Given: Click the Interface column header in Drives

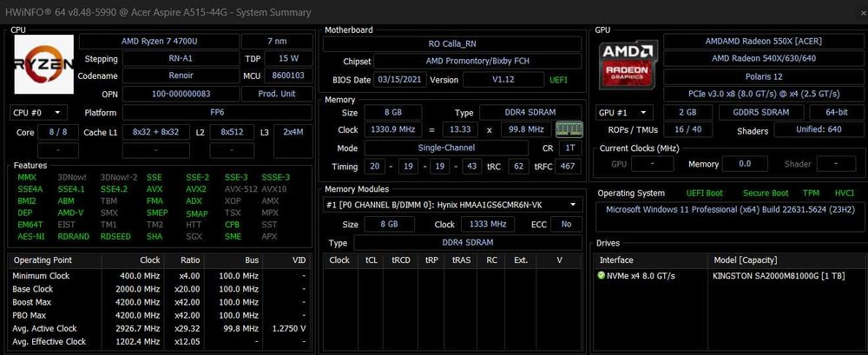Looking at the screenshot, I should (x=650, y=260).
